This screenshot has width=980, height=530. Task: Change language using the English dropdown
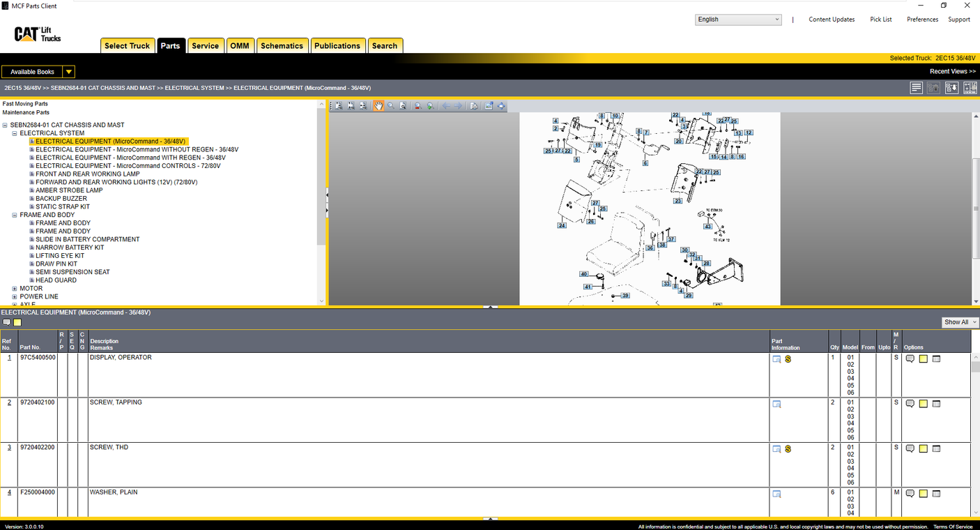pos(737,19)
